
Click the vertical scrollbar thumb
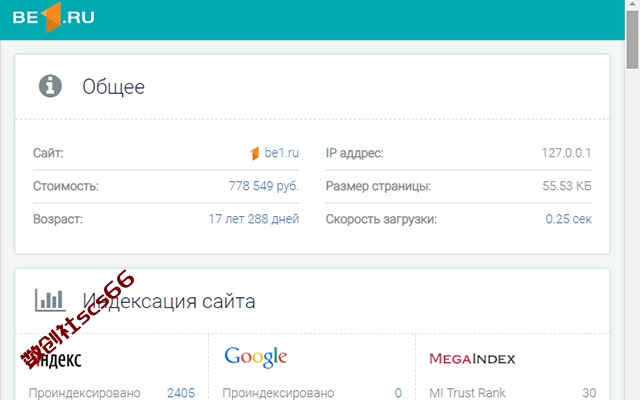[x=632, y=40]
